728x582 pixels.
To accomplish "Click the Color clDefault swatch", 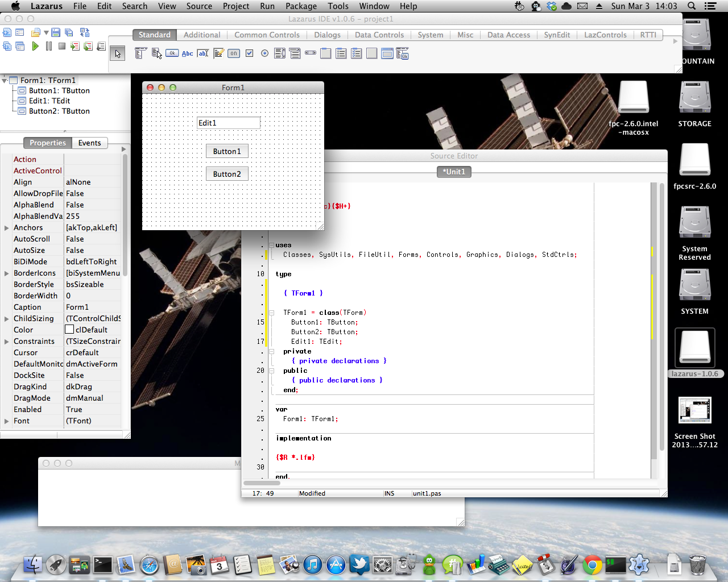I will [x=69, y=330].
